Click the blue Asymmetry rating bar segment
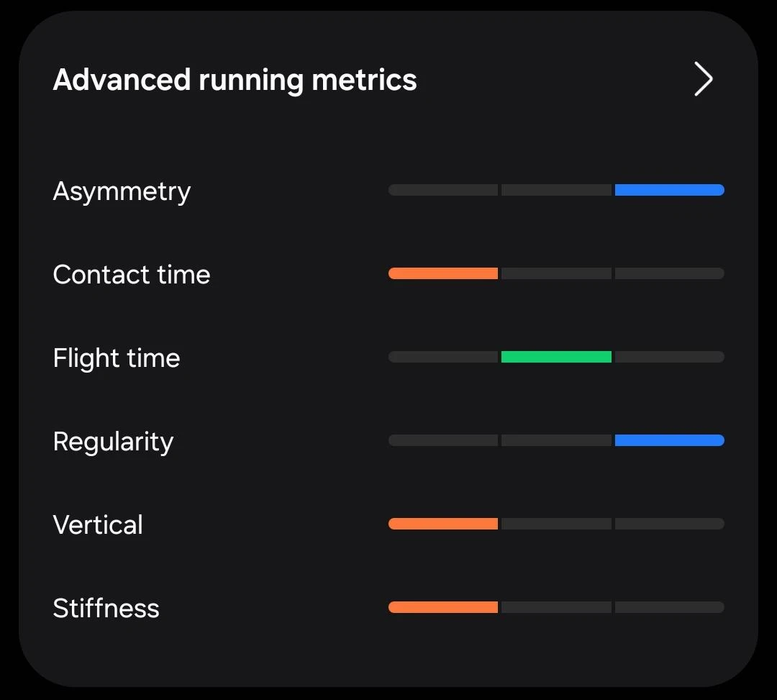The width and height of the screenshot is (777, 700). coord(670,190)
